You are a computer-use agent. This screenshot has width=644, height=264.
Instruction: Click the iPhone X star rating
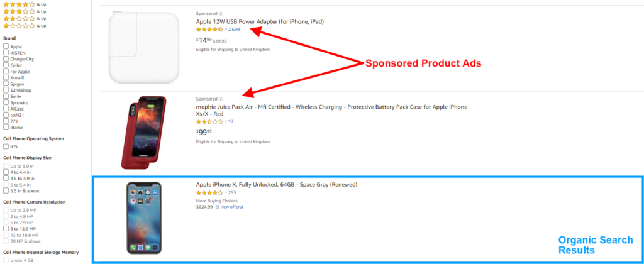point(209,193)
